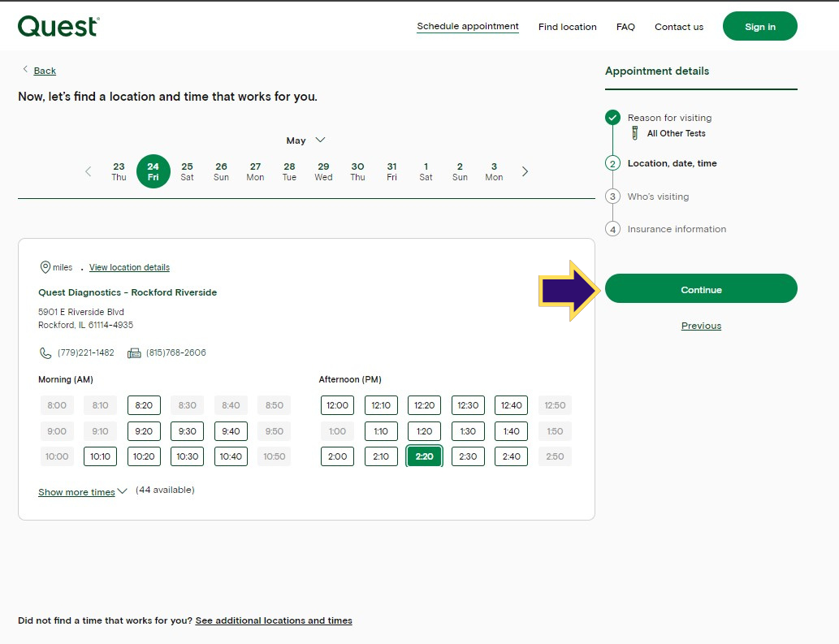The width and height of the screenshot is (839, 644).
Task: Click the back chevron icon
Action: [x=25, y=69]
